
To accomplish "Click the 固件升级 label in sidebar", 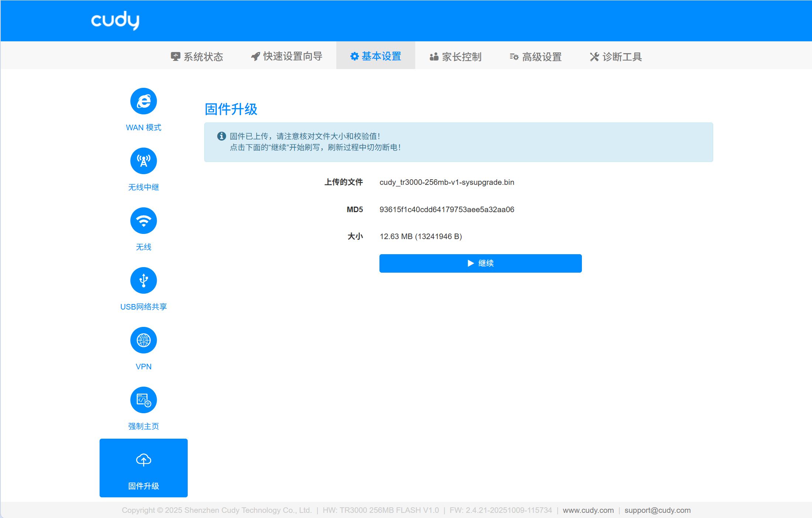I will pos(143,486).
